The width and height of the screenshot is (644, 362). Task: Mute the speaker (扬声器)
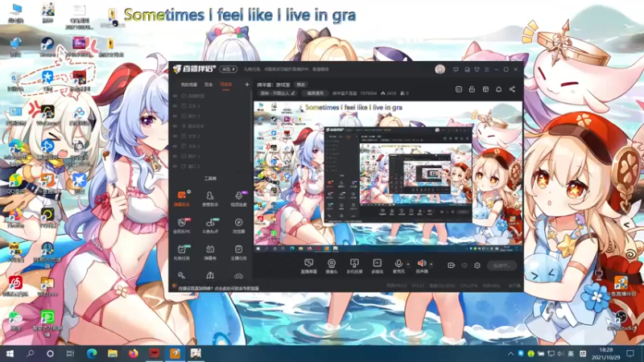pos(422,266)
